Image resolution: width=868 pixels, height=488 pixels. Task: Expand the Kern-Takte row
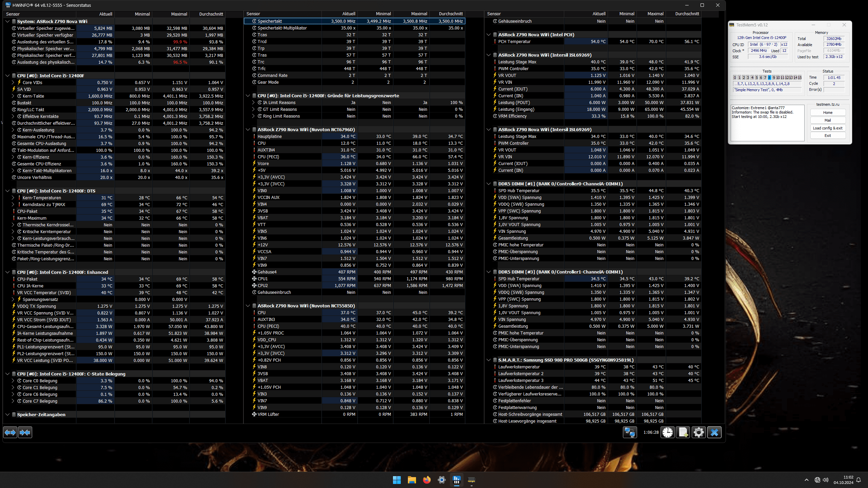coord(13,96)
